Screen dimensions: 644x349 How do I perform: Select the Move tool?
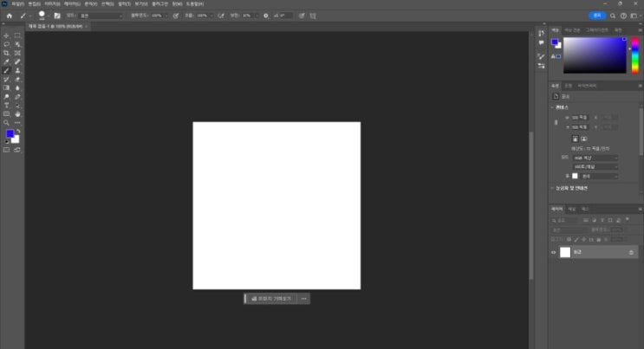tap(6, 36)
